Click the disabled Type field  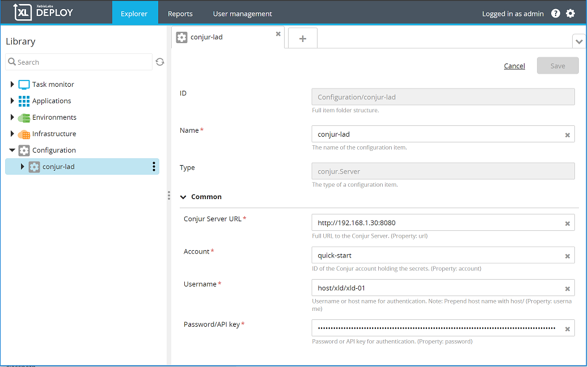coord(443,171)
